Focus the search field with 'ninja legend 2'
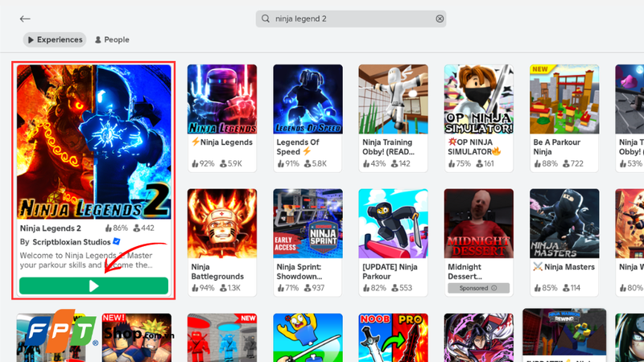The width and height of the screenshot is (644, 362). point(351,19)
